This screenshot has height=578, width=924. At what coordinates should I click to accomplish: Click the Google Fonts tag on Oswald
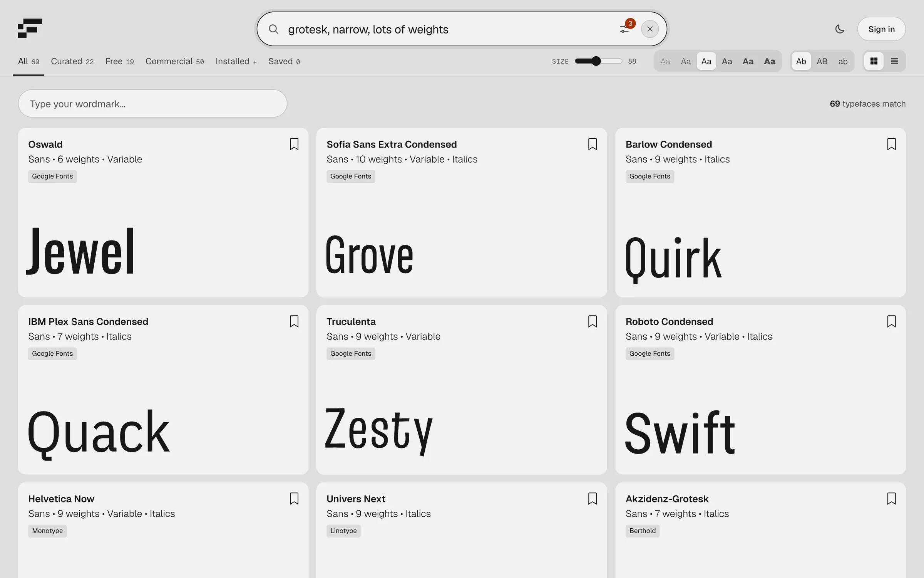tap(52, 176)
